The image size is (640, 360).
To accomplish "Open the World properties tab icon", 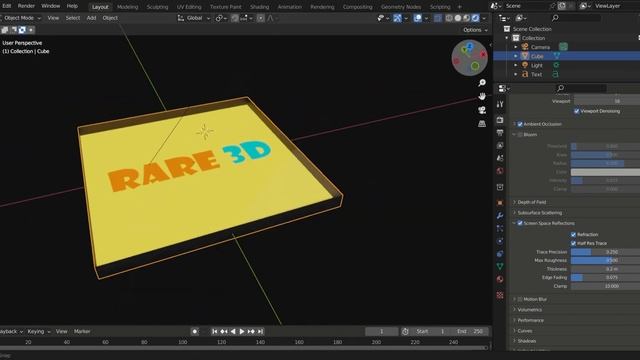I will tap(500, 171).
